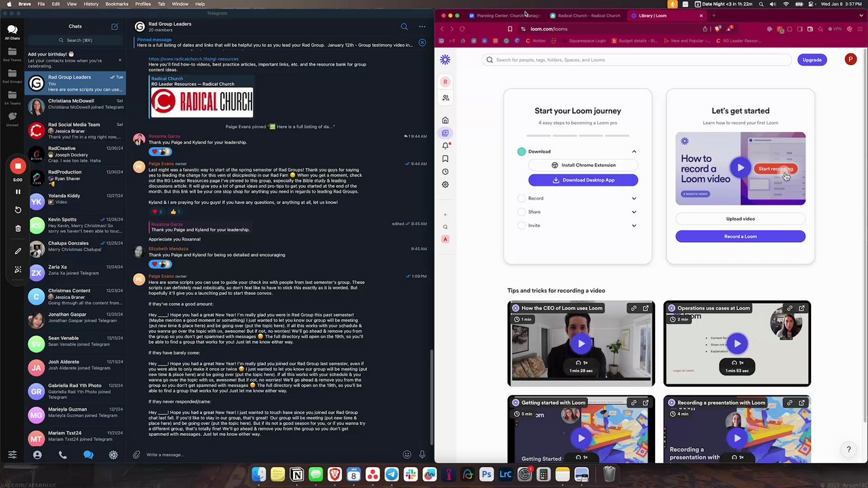Screen dimensions: 868x488
Task: Compose a new message in Telegram
Action: click(x=115, y=26)
